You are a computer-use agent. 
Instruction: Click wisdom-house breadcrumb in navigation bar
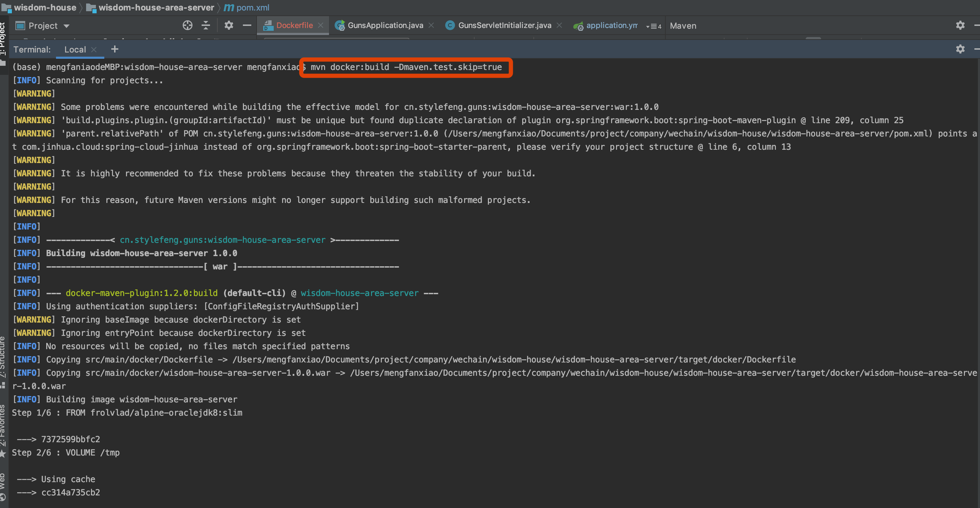coord(45,7)
